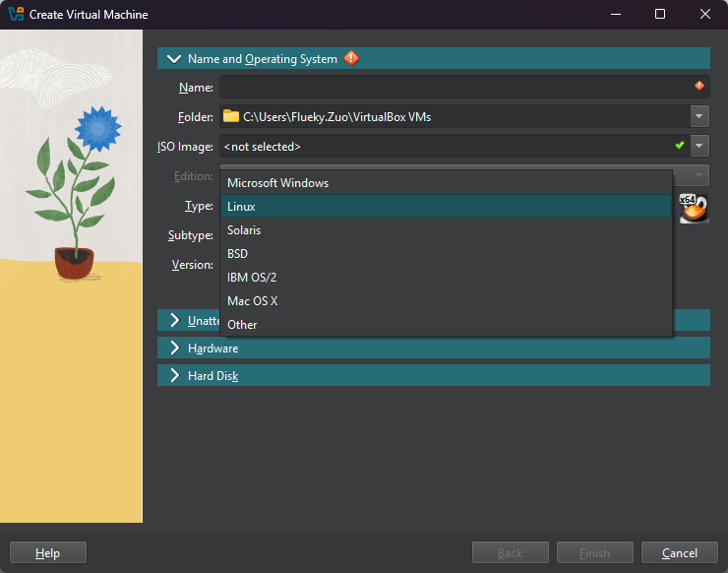Open the ISO Image dropdown arrow
This screenshot has height=573, width=728.
[x=699, y=146]
